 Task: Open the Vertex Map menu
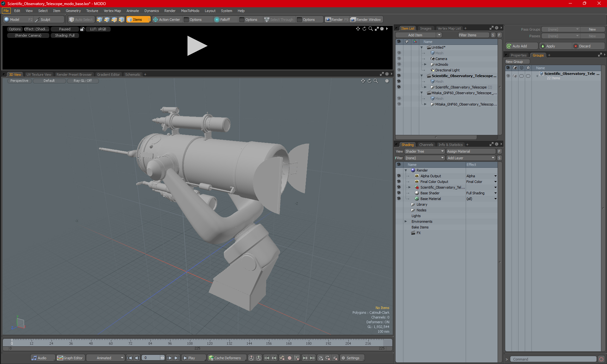click(112, 11)
